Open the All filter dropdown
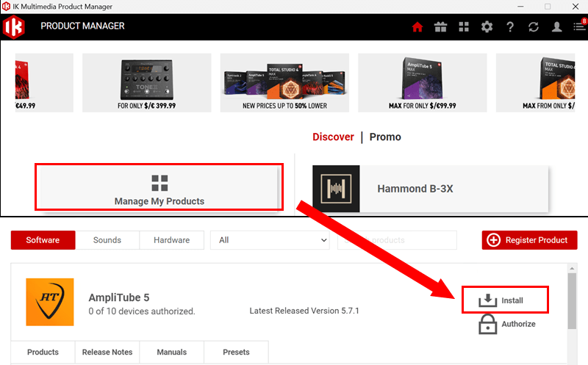 270,240
